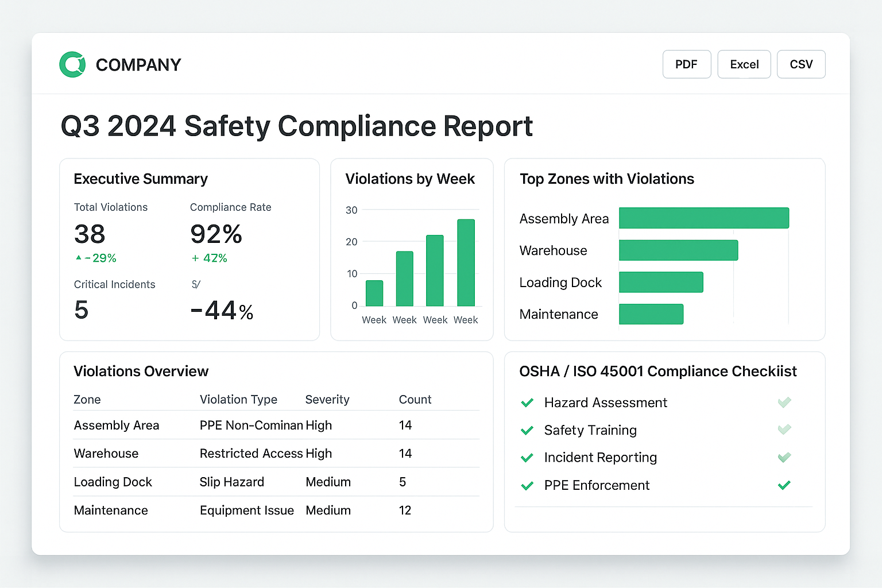This screenshot has width=882, height=588.
Task: Click the faded checkmark right of Safety Training
Action: (x=784, y=430)
